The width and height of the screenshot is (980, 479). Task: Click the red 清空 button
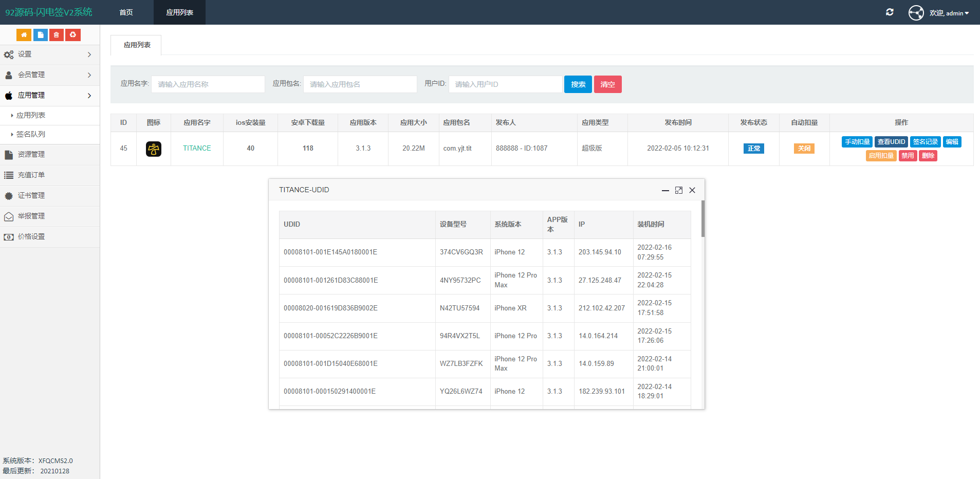click(x=607, y=84)
